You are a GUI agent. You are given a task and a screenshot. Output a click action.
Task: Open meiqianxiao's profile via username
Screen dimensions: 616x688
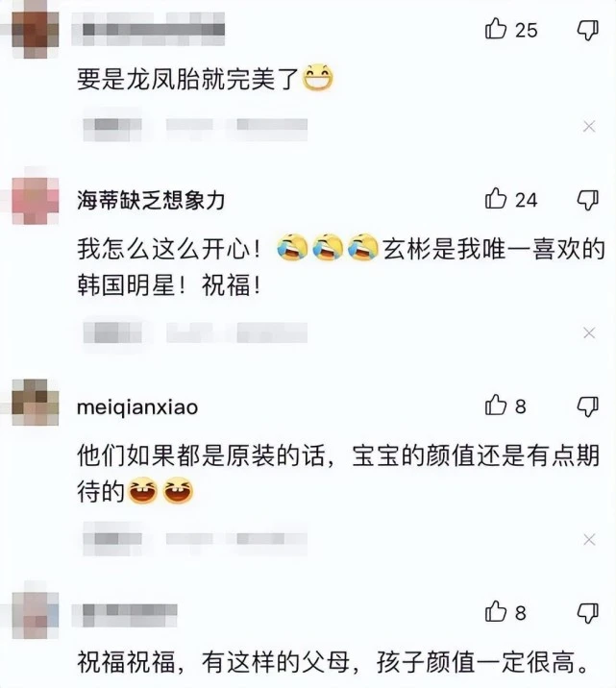[x=137, y=407]
